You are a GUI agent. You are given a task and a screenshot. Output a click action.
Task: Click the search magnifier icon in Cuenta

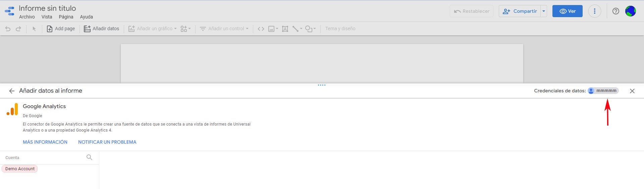click(x=89, y=157)
